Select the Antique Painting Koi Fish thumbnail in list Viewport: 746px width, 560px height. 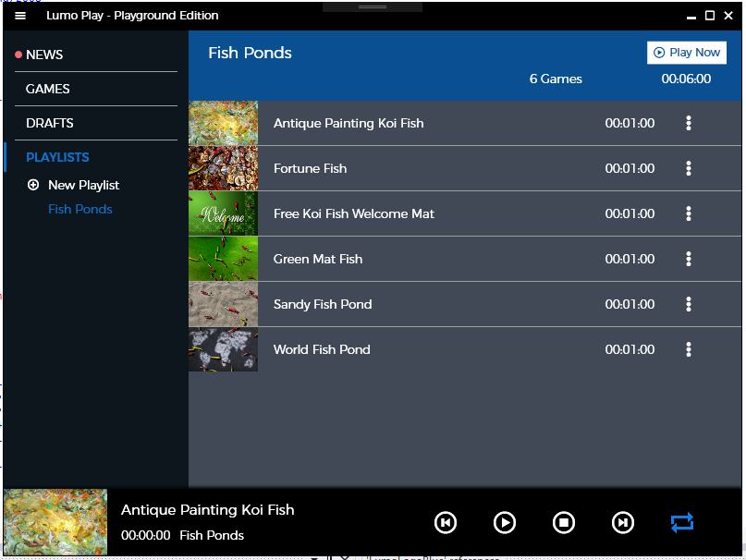point(223,123)
